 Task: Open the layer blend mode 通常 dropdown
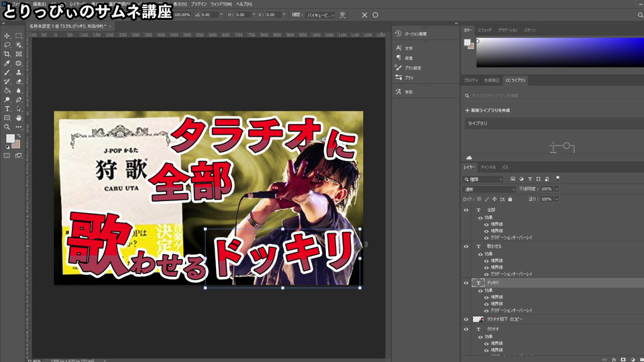(489, 189)
